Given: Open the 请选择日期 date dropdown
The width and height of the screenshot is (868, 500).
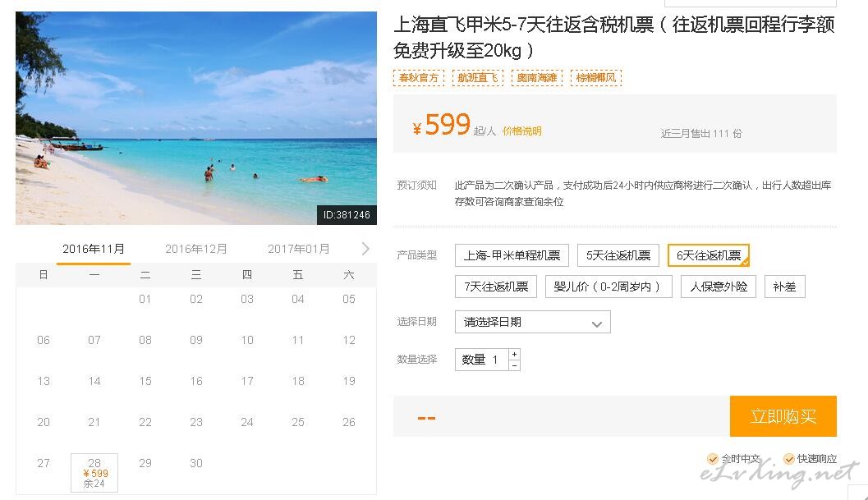Looking at the screenshot, I should coord(532,323).
